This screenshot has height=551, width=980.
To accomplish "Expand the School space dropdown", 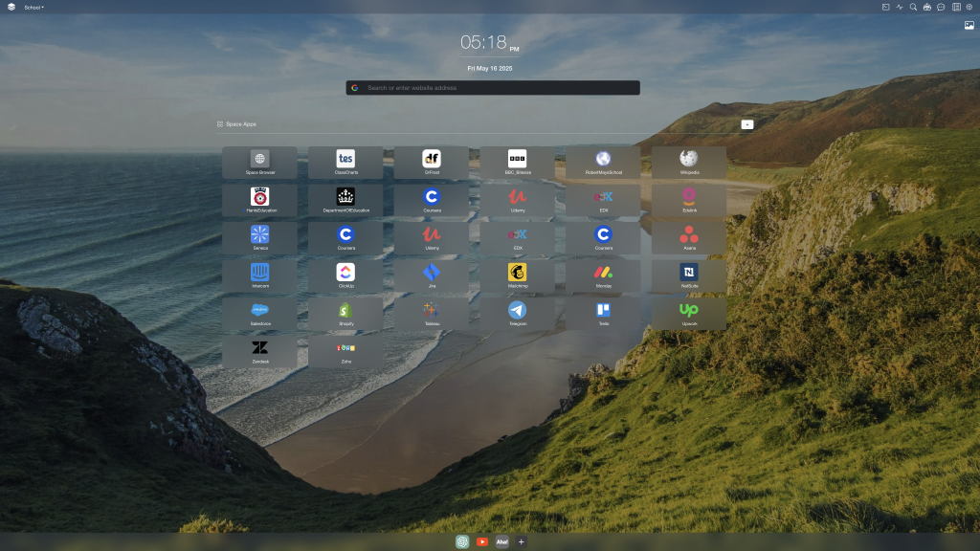I will [x=33, y=8].
